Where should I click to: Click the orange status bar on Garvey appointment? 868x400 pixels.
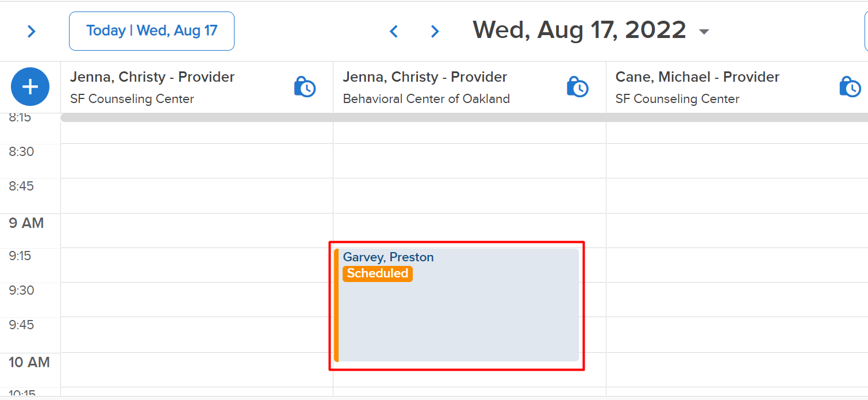336,305
